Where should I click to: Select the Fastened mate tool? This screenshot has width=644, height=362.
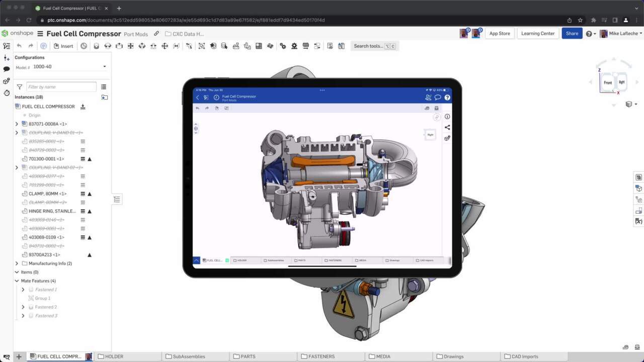(96, 46)
